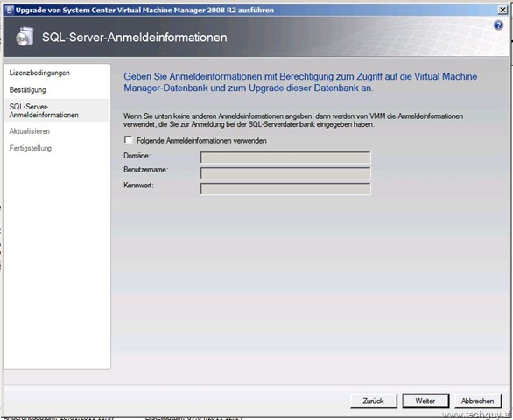
Task: Select the Lizenzbedingungen step
Action: coord(39,73)
